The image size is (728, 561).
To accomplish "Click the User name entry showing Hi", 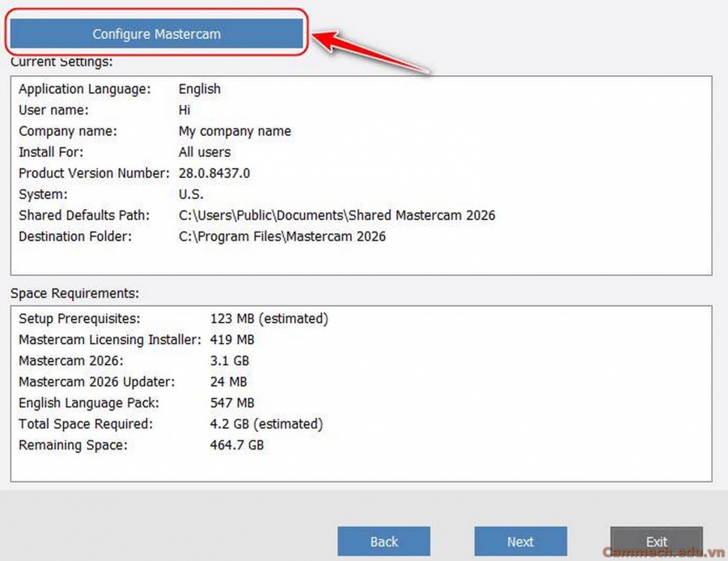I will (x=184, y=110).
